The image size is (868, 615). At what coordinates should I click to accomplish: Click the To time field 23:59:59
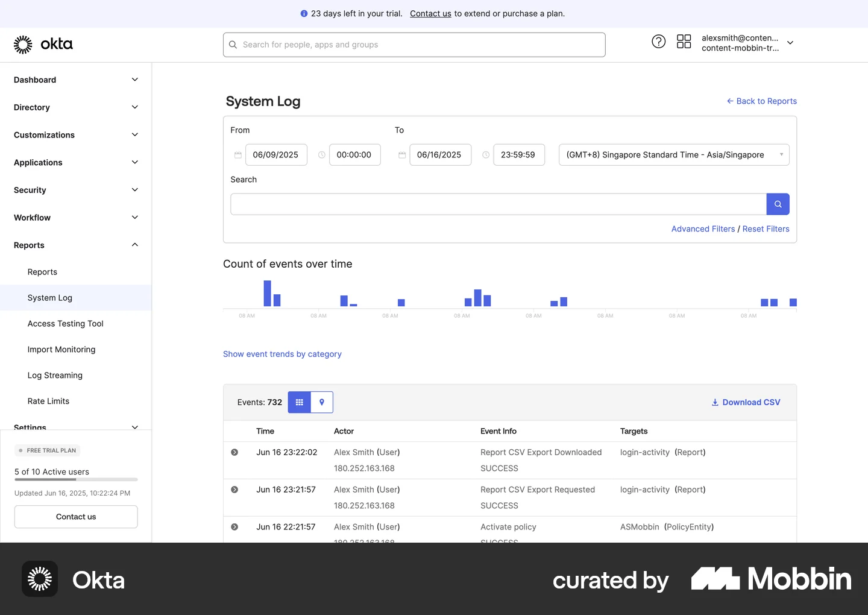coord(518,155)
